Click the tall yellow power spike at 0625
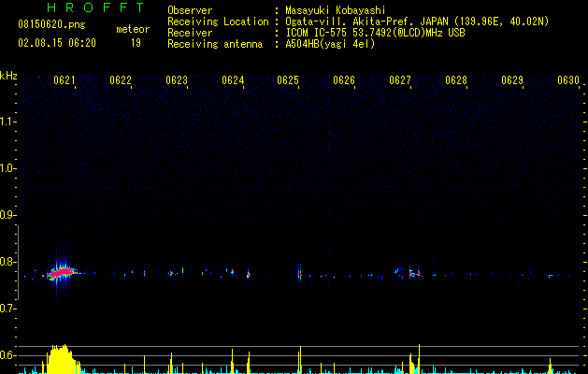 tap(300, 360)
